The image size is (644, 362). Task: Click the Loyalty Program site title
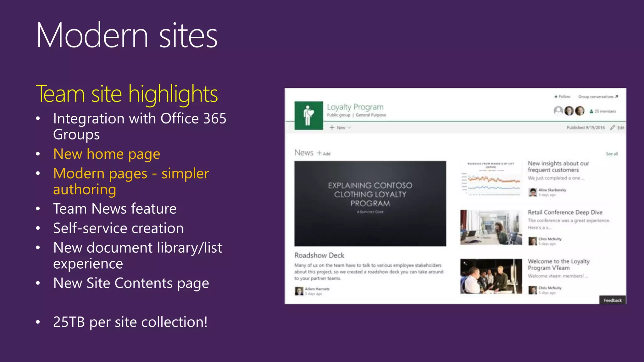point(355,107)
